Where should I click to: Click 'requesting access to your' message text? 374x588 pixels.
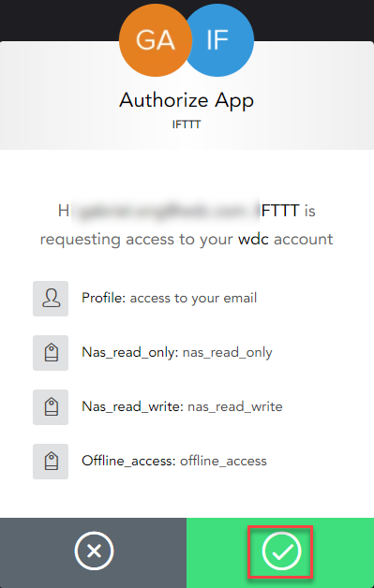click(x=137, y=240)
